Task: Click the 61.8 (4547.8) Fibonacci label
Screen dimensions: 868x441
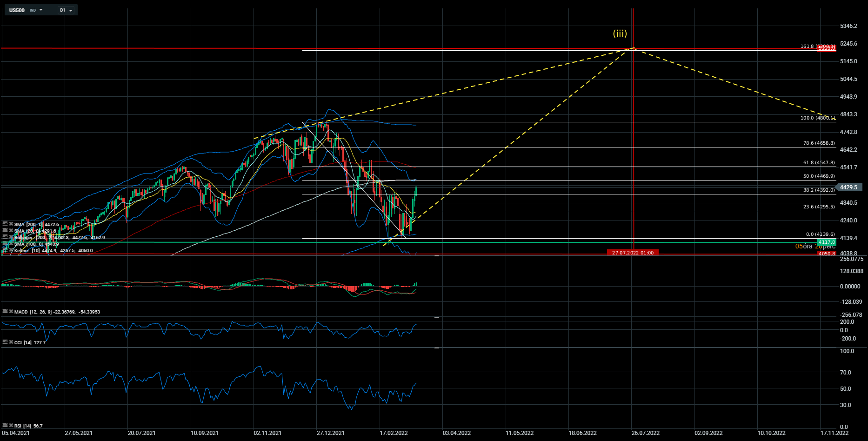Action: pyautogui.click(x=819, y=162)
